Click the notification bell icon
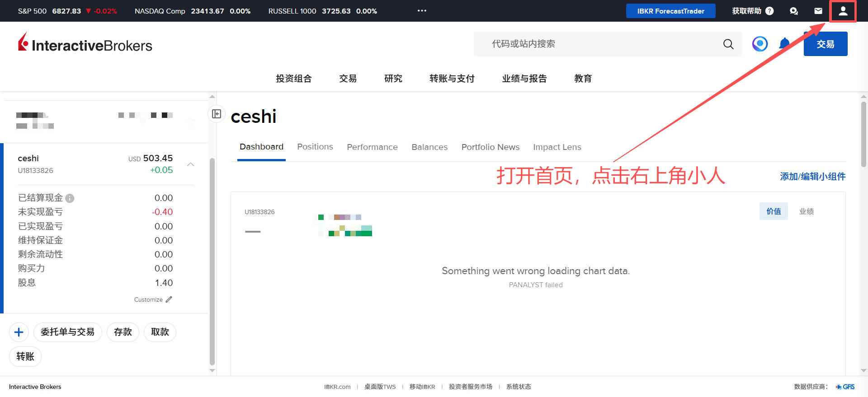868x397 pixels. (x=784, y=44)
